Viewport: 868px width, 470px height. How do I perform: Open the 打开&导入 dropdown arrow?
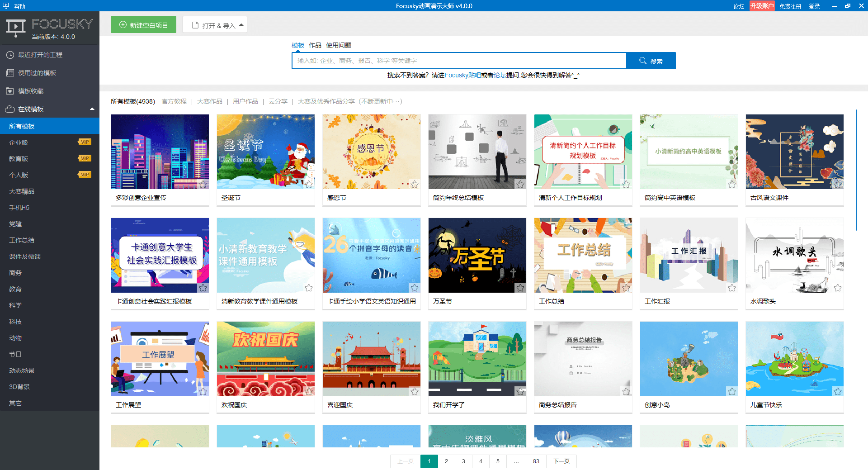(x=241, y=25)
